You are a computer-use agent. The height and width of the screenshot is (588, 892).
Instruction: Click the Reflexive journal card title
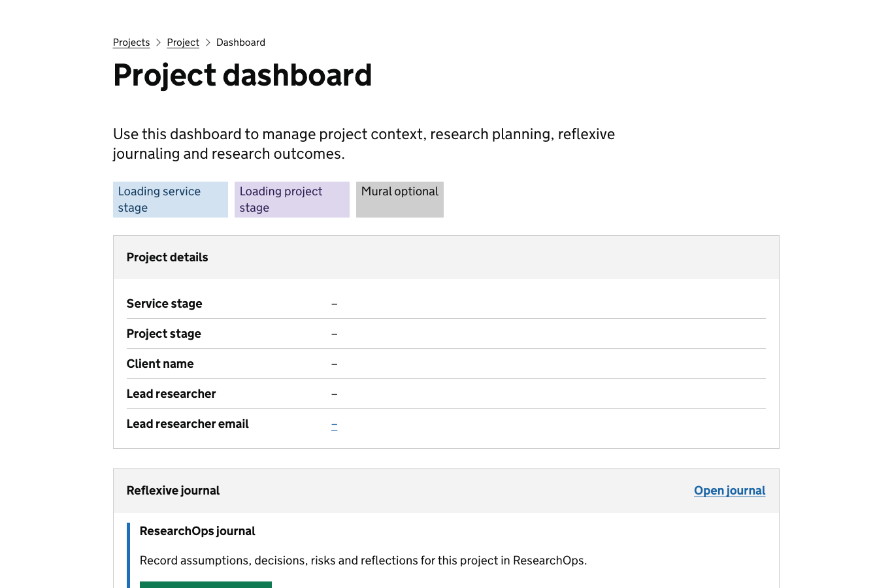(173, 491)
